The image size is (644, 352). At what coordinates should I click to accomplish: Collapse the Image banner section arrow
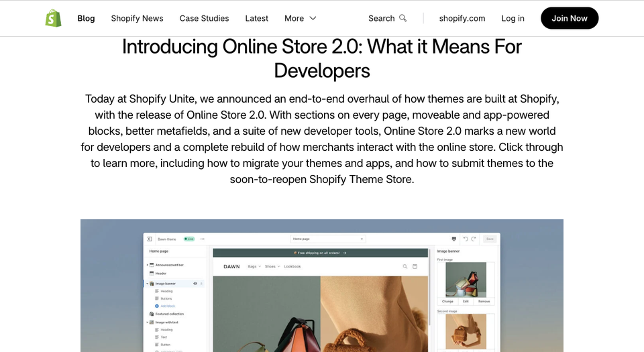coord(147,284)
